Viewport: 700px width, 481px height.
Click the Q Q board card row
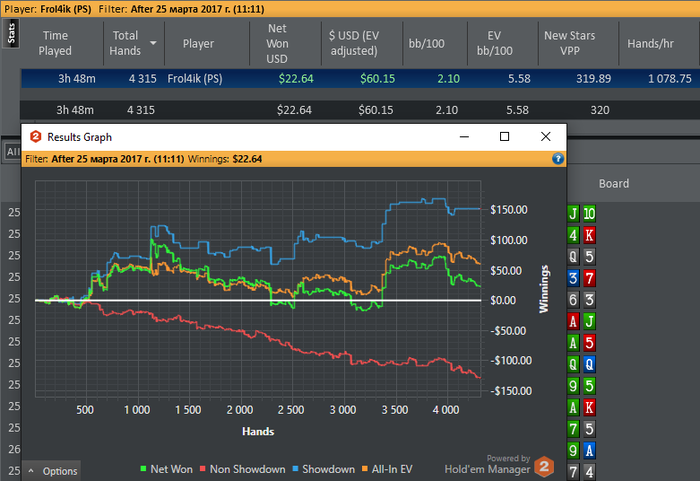coord(582,364)
